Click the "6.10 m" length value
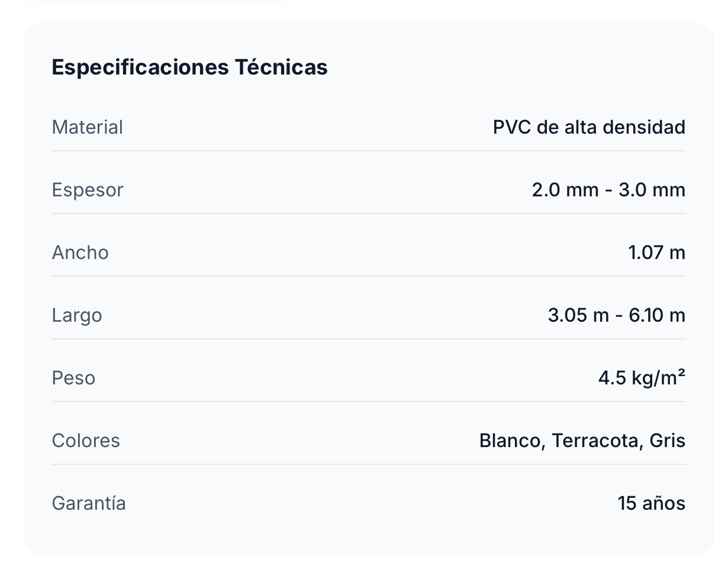The width and height of the screenshot is (728, 563). coord(657,315)
